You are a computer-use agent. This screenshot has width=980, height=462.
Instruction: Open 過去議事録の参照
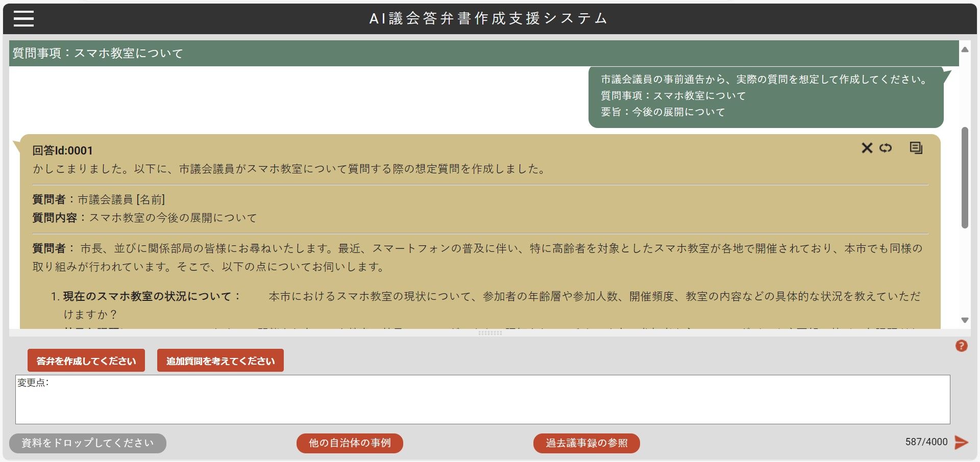click(x=586, y=443)
